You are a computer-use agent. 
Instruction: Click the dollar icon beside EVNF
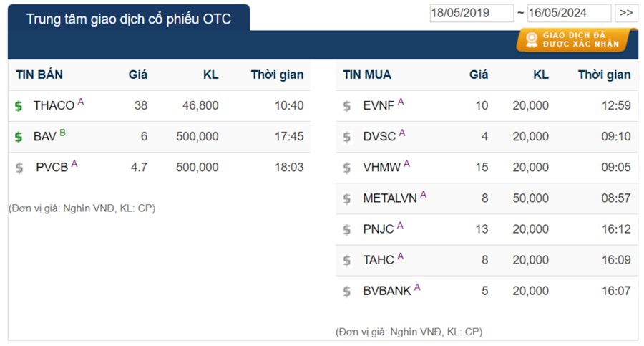pos(347,106)
